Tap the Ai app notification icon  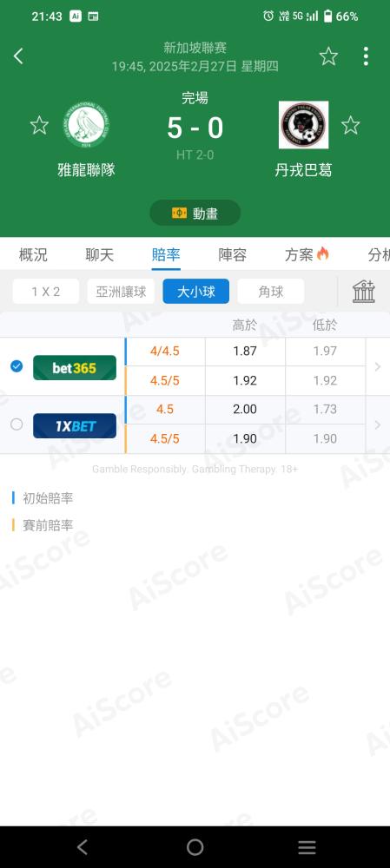[x=76, y=16]
